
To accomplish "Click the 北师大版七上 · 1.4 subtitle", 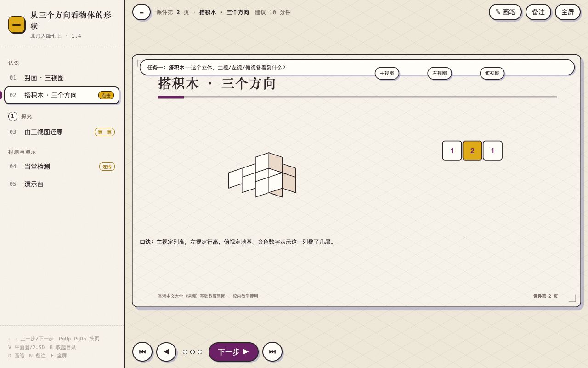I will click(56, 36).
